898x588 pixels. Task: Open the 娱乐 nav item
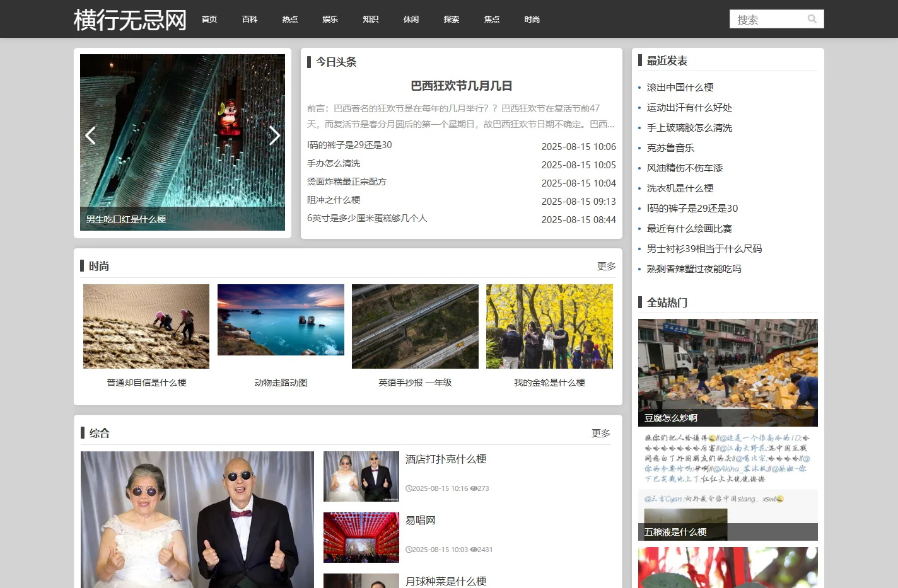click(330, 20)
